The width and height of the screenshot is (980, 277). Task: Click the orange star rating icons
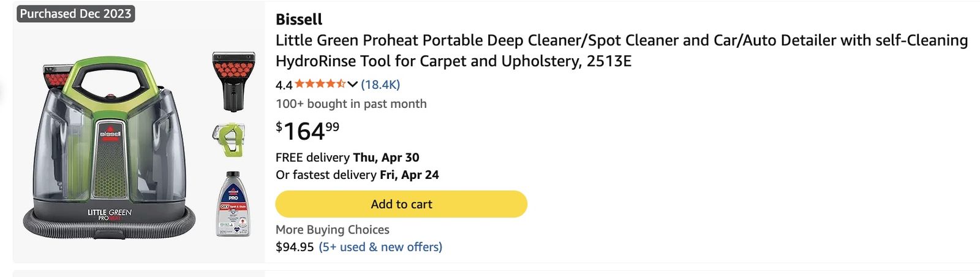tap(320, 84)
